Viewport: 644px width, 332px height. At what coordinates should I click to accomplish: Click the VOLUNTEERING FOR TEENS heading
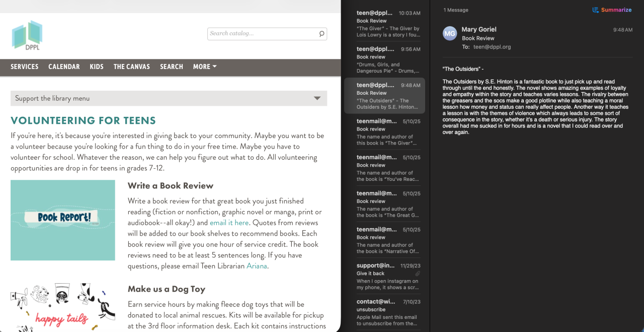(x=83, y=120)
